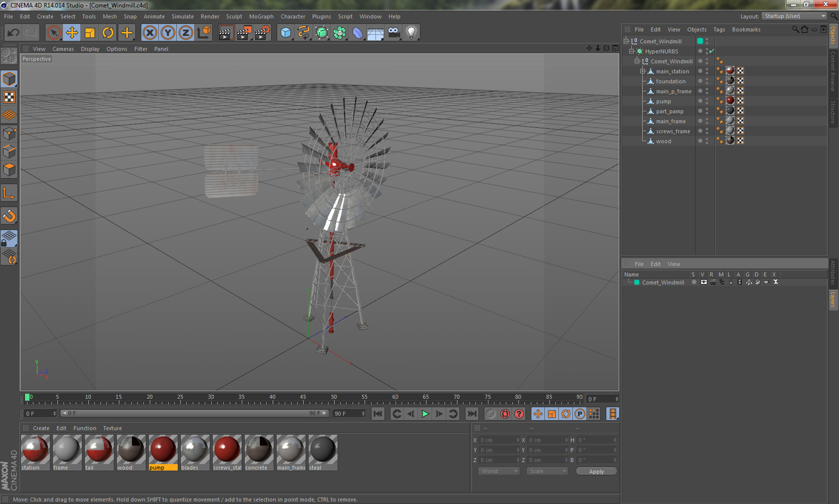Open the Structure side tab
Image resolution: width=839 pixels, height=504 pixels.
(x=833, y=112)
